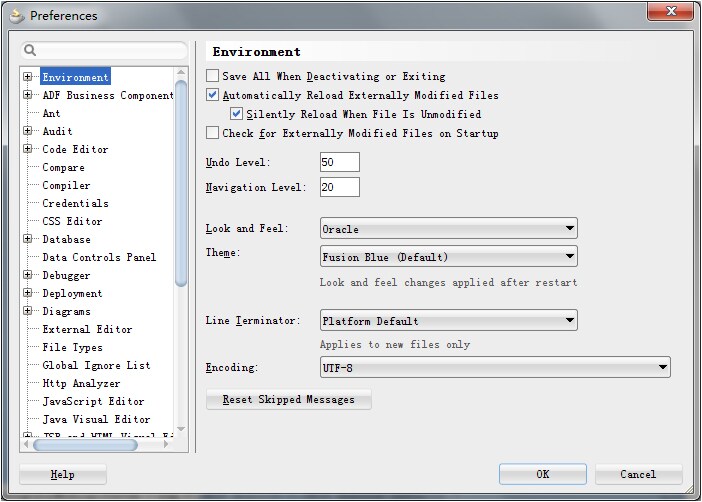Click the Help button
The height and width of the screenshot is (502, 702).
click(62, 474)
